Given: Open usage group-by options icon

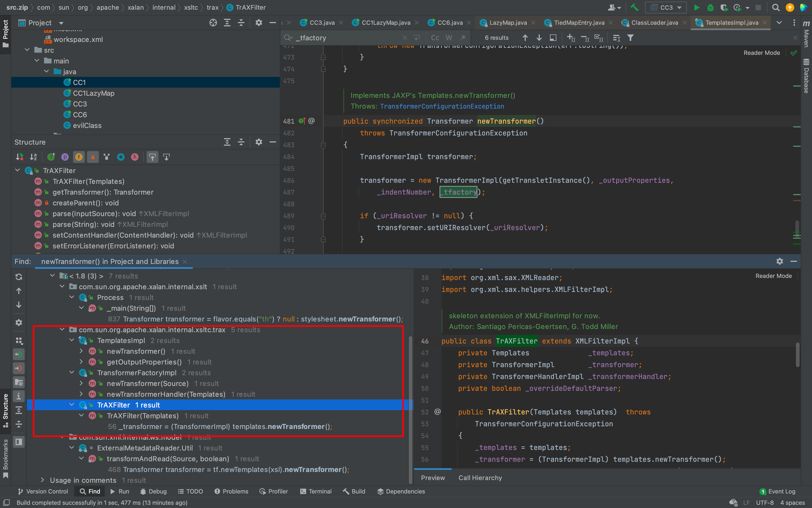Looking at the screenshot, I should click(x=19, y=341).
